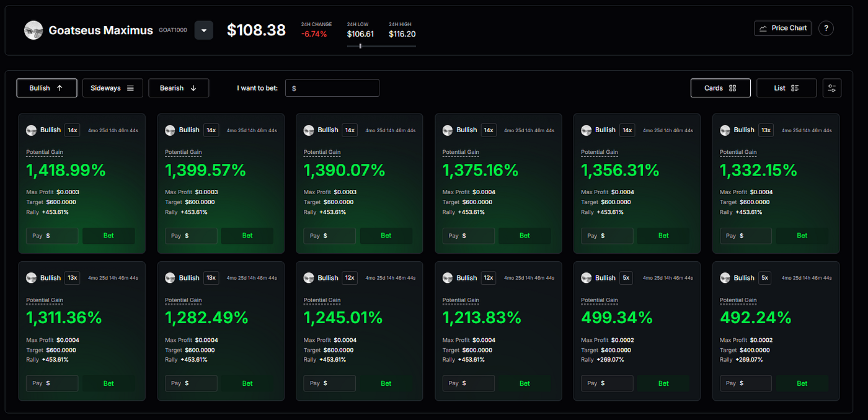
Task: Click Bet on the 1,418.99% card
Action: click(108, 236)
